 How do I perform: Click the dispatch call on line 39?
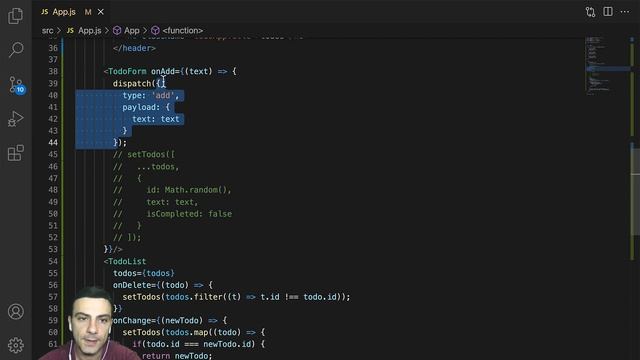(x=132, y=84)
